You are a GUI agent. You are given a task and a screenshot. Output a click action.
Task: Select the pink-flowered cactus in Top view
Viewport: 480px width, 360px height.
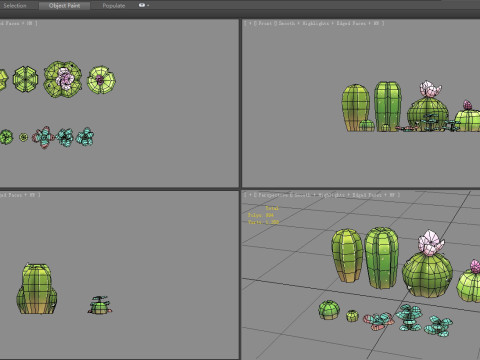(63, 79)
